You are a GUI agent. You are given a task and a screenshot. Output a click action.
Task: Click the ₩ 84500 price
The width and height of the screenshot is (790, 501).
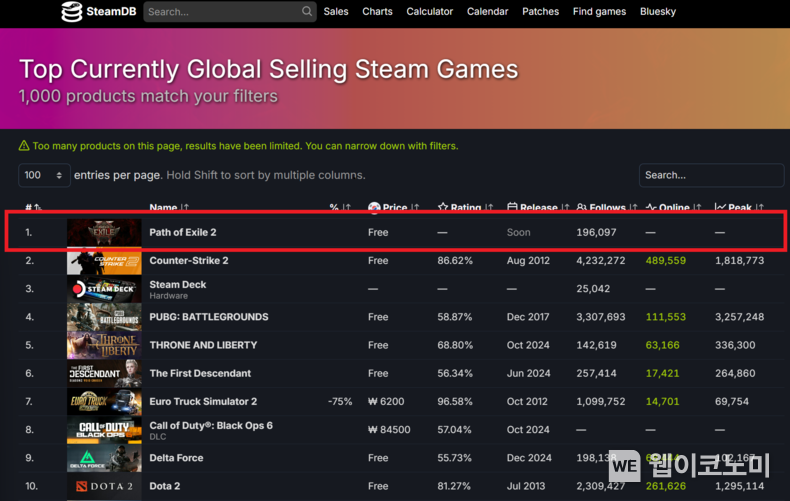[389, 430]
